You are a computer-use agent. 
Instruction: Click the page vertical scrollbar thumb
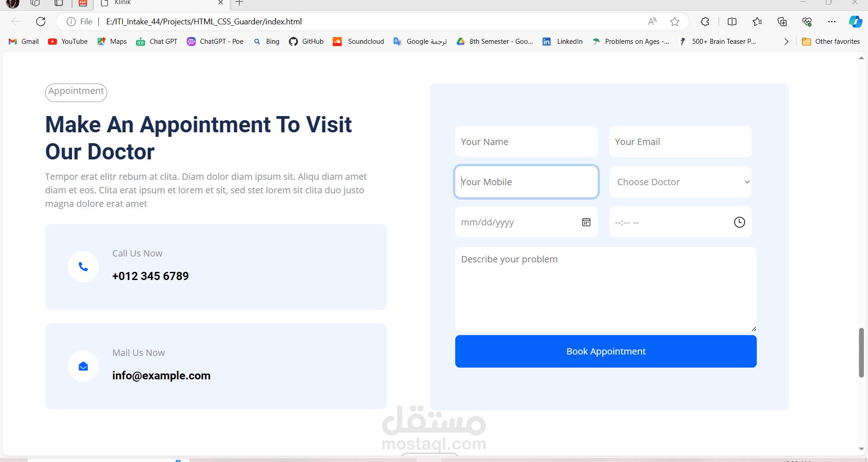[x=861, y=353]
